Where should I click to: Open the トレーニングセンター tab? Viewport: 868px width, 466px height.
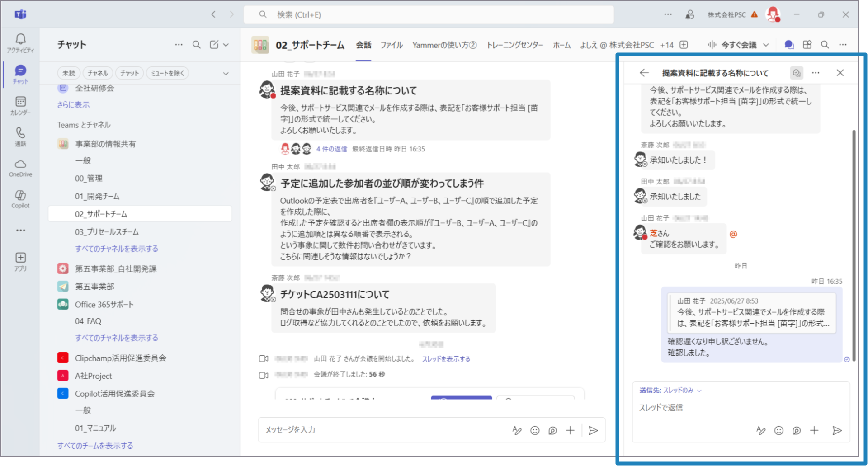514,45
